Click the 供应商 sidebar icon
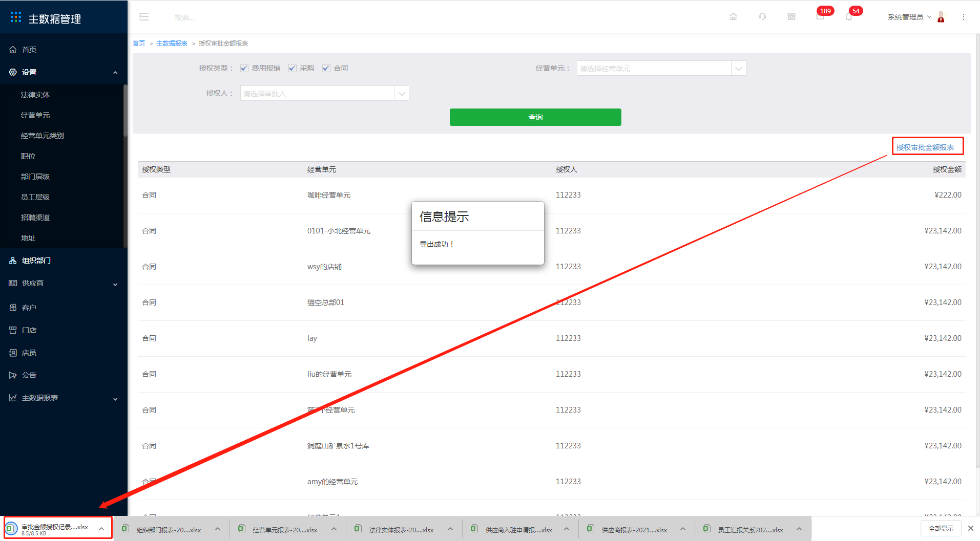Viewport: 980px width, 541px height. [13, 283]
